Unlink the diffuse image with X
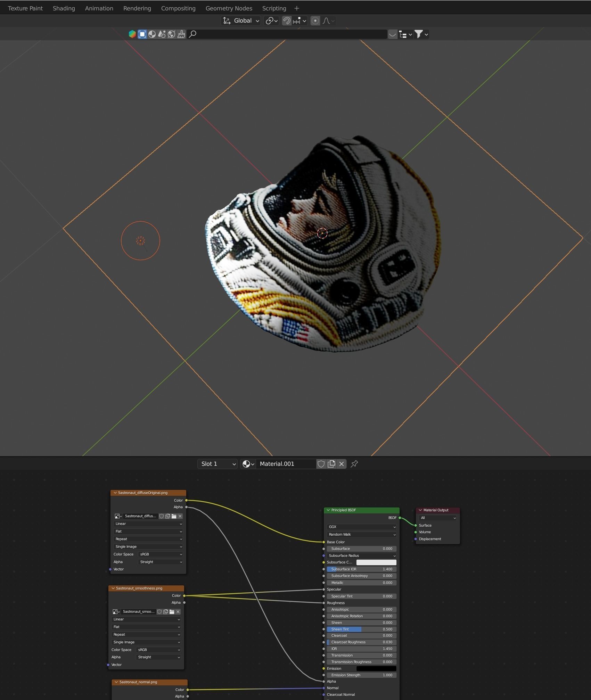Screen dimensions: 591x700 tap(180, 516)
